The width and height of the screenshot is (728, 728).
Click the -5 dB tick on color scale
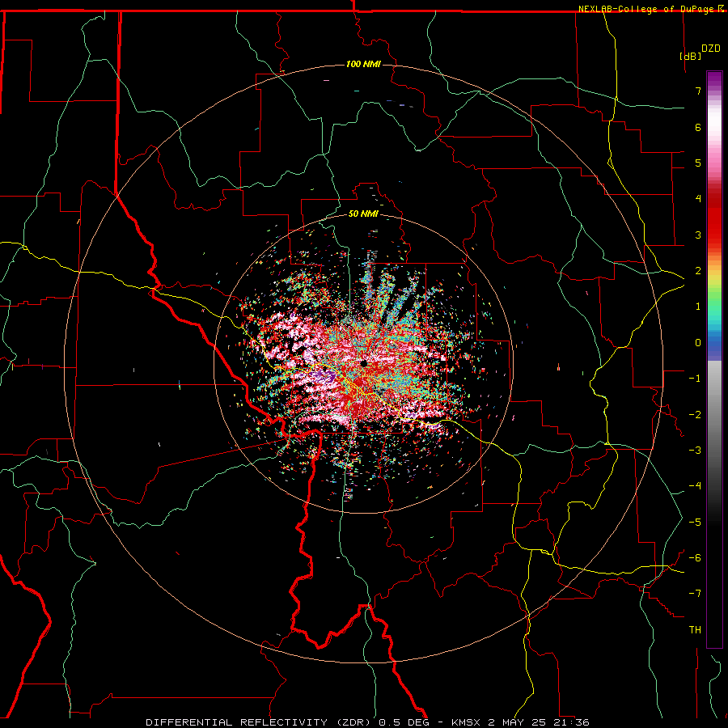click(x=695, y=523)
